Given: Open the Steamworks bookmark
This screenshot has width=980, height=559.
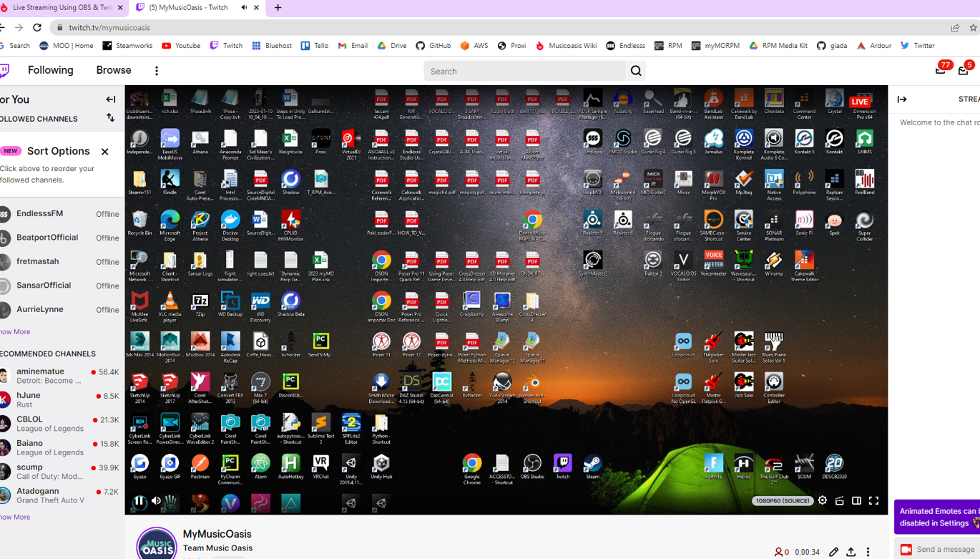Looking at the screenshot, I should 127,46.
